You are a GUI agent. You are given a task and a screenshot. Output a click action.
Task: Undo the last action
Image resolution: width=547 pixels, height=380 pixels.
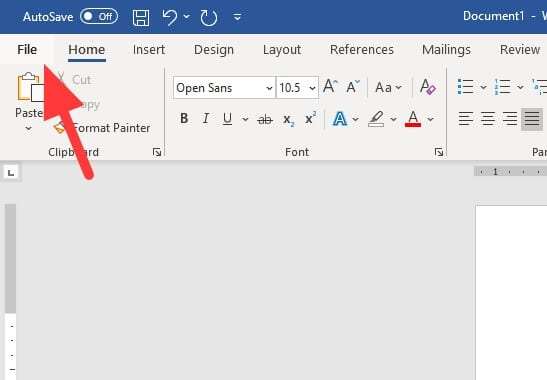pyautogui.click(x=170, y=17)
